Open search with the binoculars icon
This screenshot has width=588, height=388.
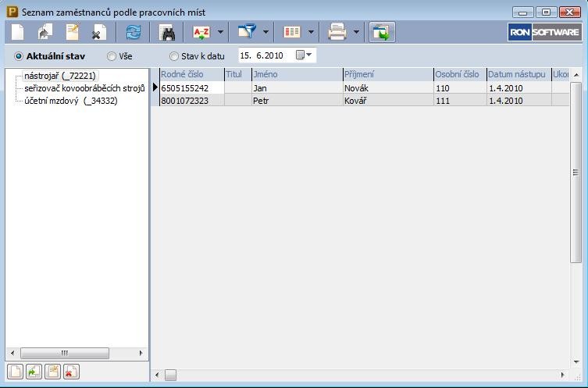click(167, 32)
